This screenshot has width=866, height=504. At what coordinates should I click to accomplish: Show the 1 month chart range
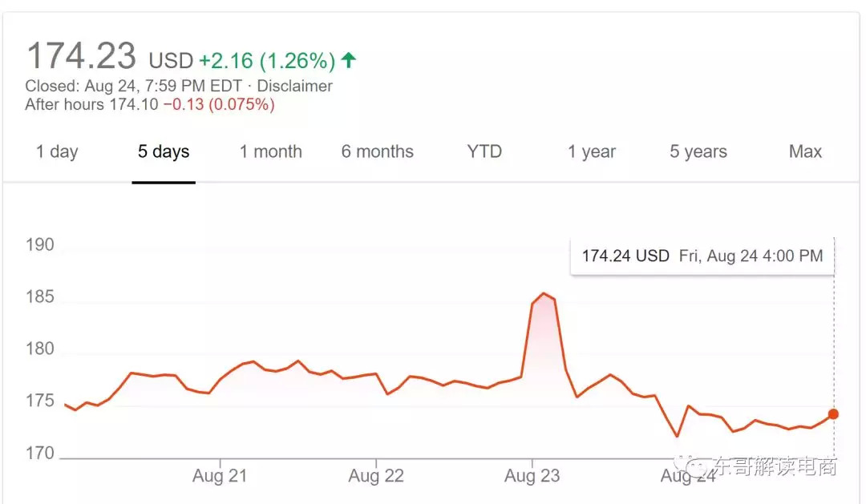(271, 151)
